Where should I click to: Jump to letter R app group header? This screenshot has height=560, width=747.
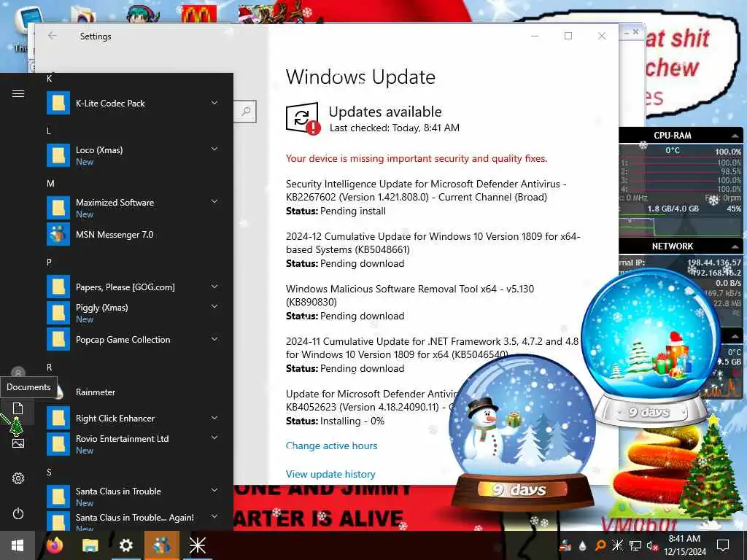coord(49,367)
